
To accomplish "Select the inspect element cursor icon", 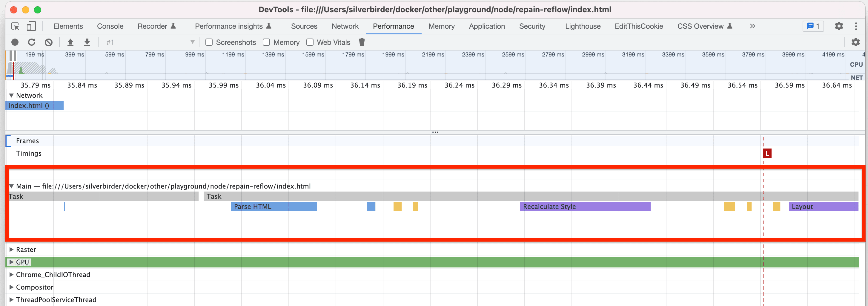I will point(15,26).
